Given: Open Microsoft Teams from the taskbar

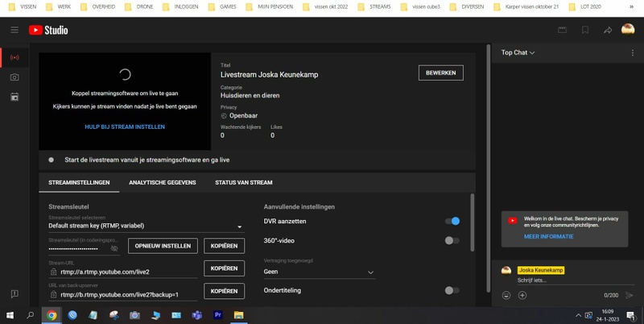Looking at the screenshot, I should 196,315.
